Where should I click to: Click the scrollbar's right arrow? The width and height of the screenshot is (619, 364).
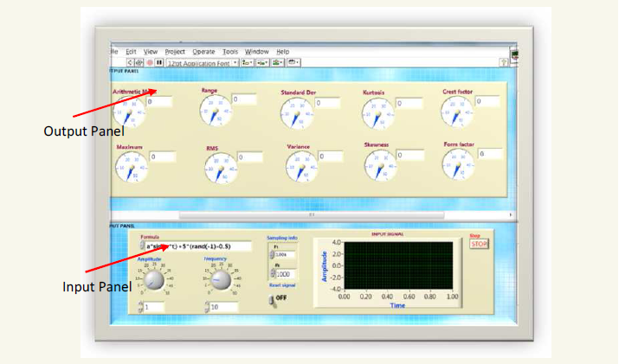511,215
